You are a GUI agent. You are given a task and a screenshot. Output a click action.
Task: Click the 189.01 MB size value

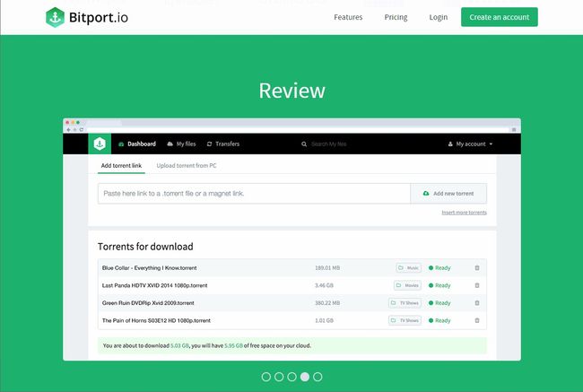327,268
